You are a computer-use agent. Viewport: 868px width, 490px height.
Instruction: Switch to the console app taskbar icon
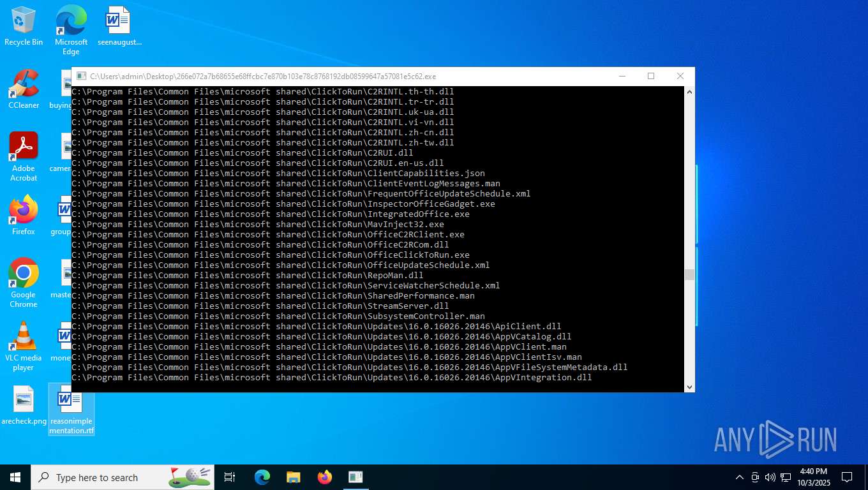355,477
